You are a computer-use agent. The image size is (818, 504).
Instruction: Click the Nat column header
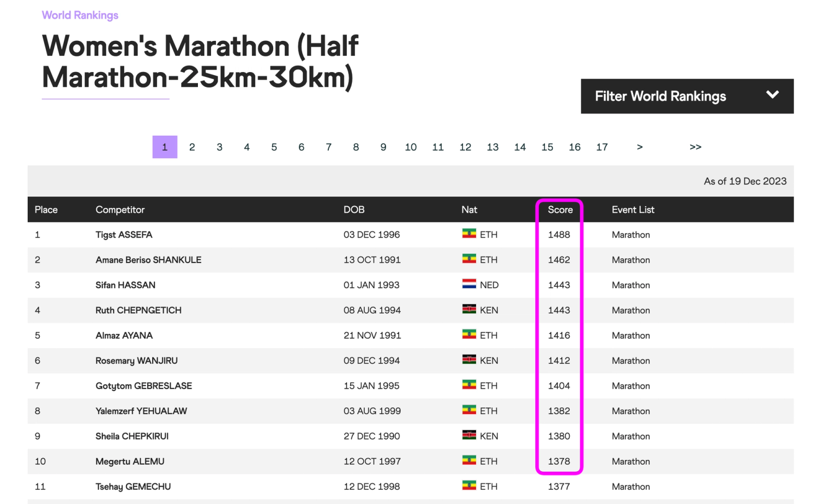tap(469, 209)
